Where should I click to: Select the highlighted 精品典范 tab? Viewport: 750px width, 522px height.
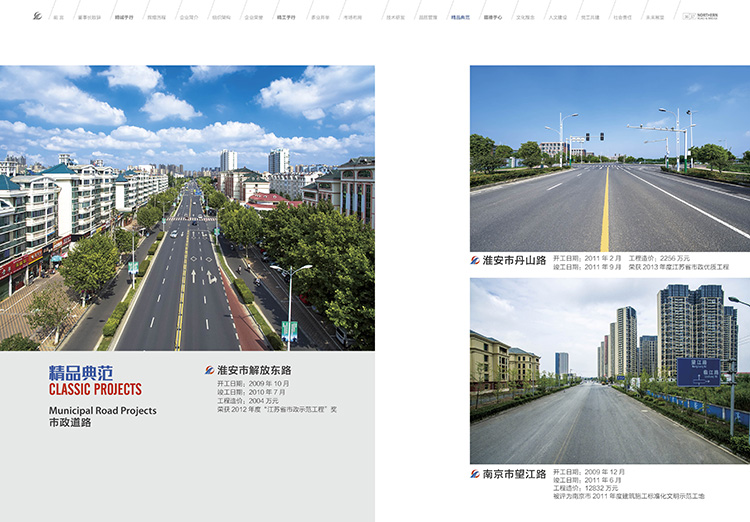coord(459,18)
